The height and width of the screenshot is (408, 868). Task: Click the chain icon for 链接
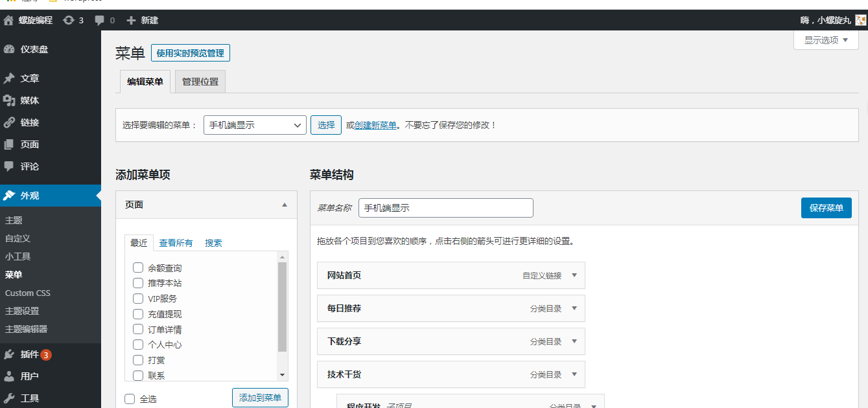click(x=9, y=122)
